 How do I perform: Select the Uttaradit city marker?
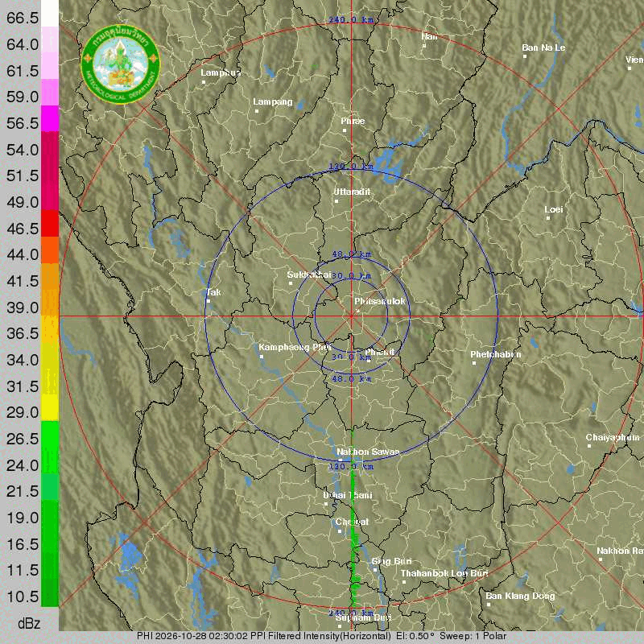click(336, 201)
